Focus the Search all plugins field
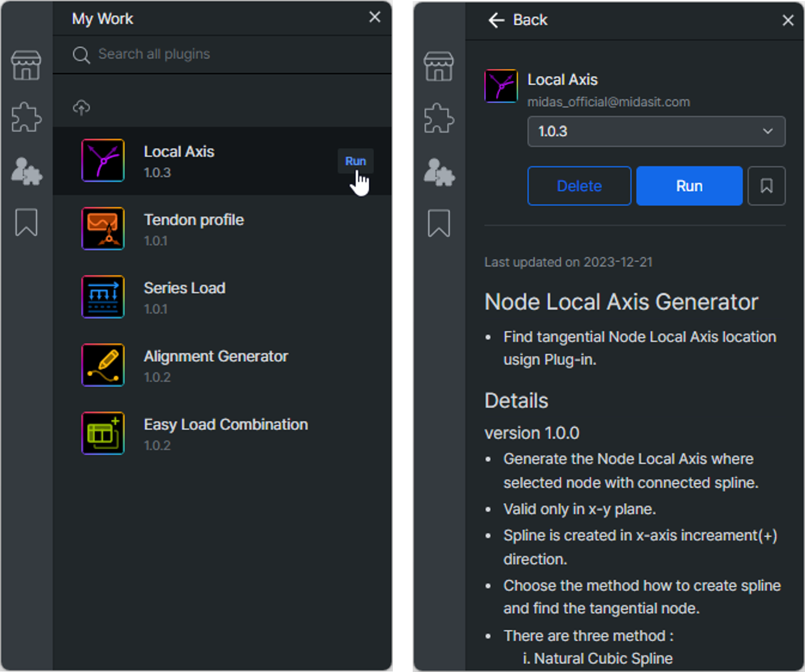The image size is (805, 672). 222,54
